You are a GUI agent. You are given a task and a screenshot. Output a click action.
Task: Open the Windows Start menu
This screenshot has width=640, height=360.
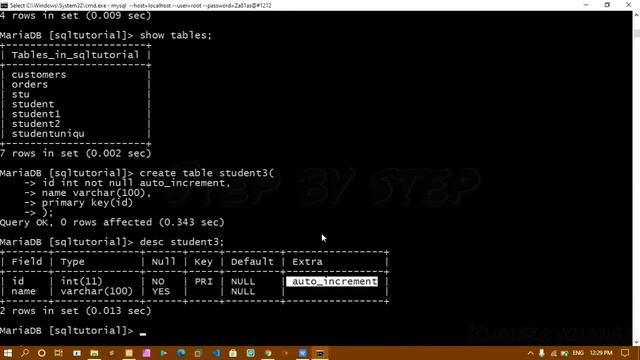point(7,353)
